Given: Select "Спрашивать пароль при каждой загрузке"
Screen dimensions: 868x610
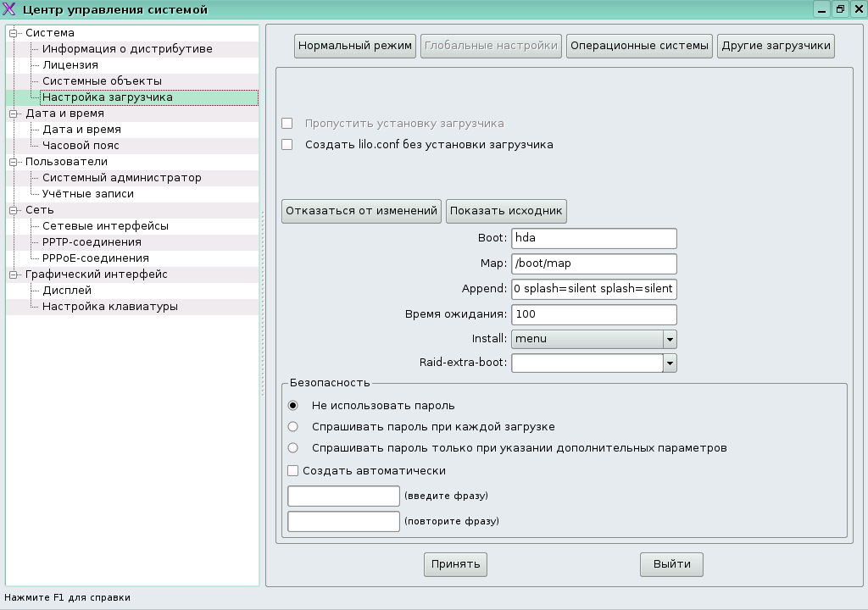Looking at the screenshot, I should [292, 428].
